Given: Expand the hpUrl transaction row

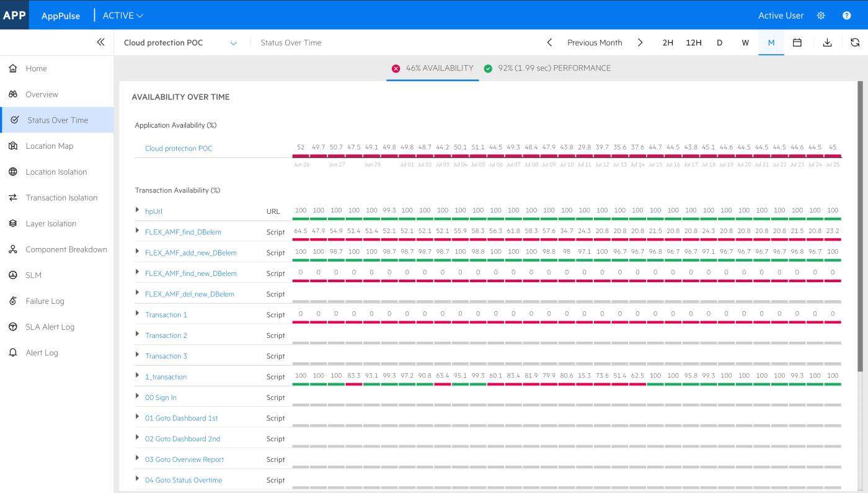Looking at the screenshot, I should [x=138, y=210].
